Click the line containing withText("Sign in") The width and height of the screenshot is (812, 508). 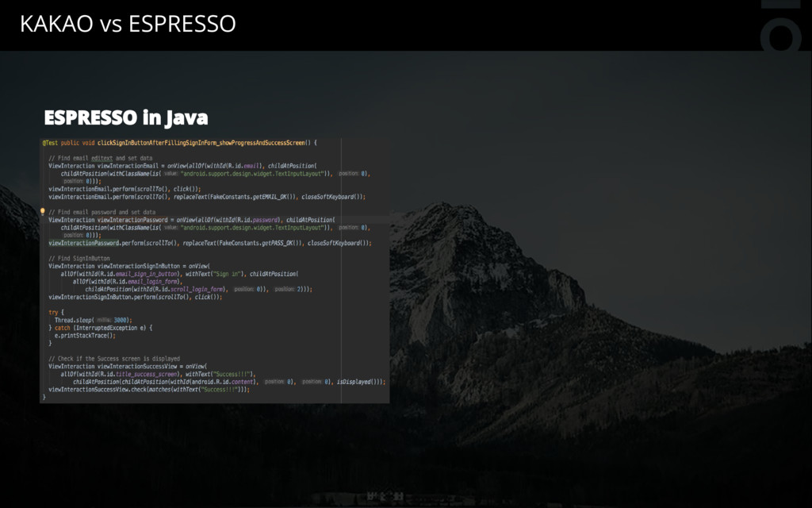(180, 274)
